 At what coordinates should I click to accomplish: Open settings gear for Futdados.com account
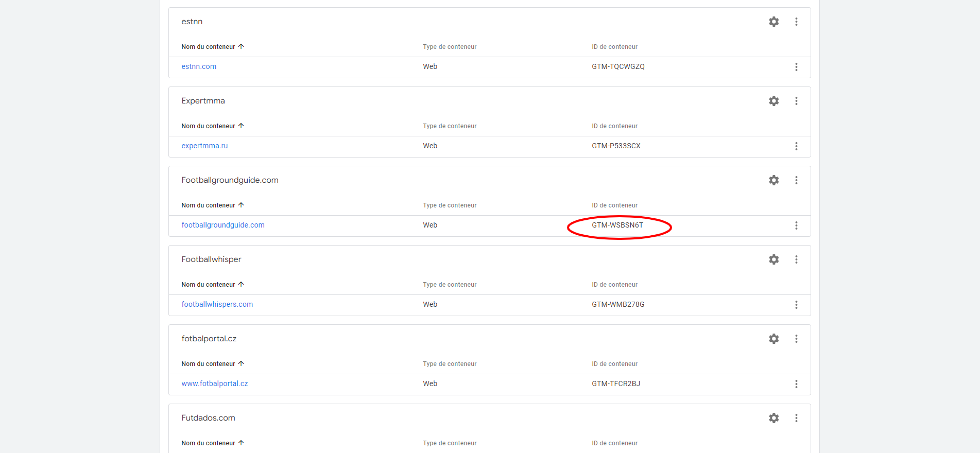(773, 418)
